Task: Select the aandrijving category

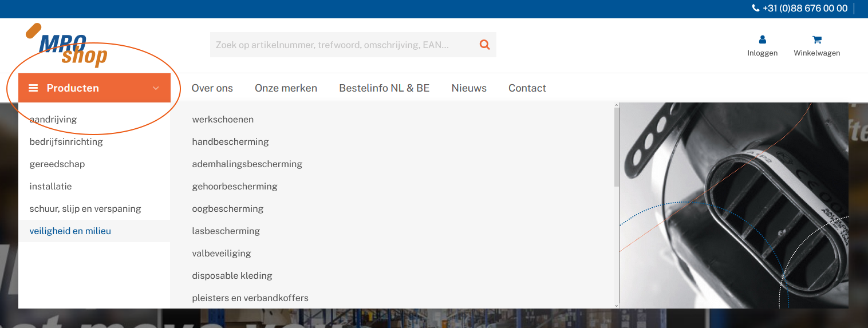Action: coord(53,120)
